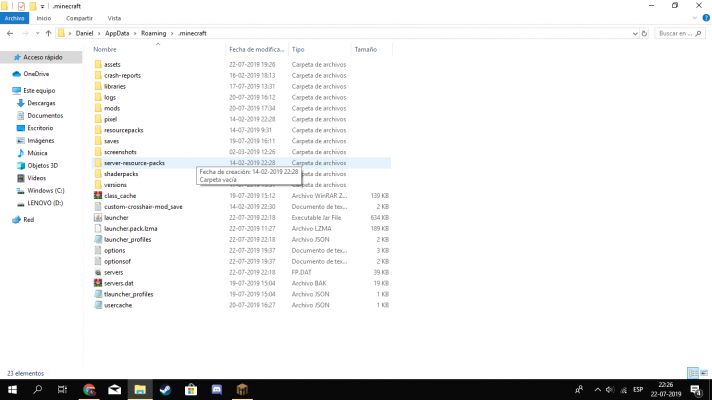
Task: Open Microsoft Store from the taskbar
Action: 191,390
